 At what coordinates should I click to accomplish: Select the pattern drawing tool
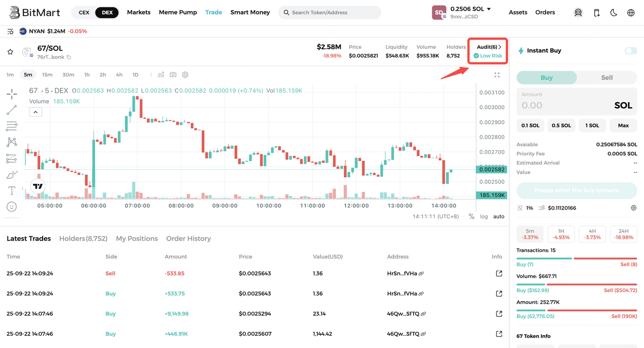(12, 142)
